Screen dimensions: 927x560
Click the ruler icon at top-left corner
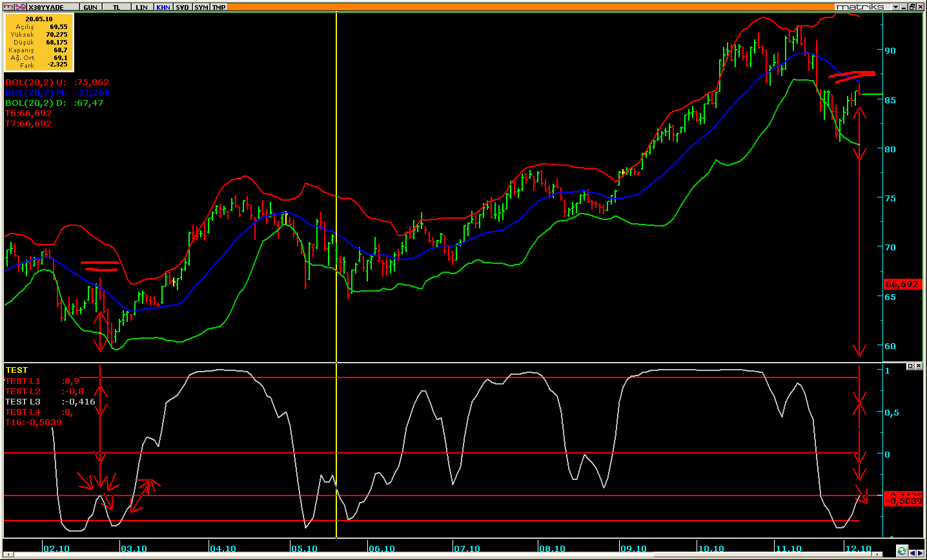[8, 6]
